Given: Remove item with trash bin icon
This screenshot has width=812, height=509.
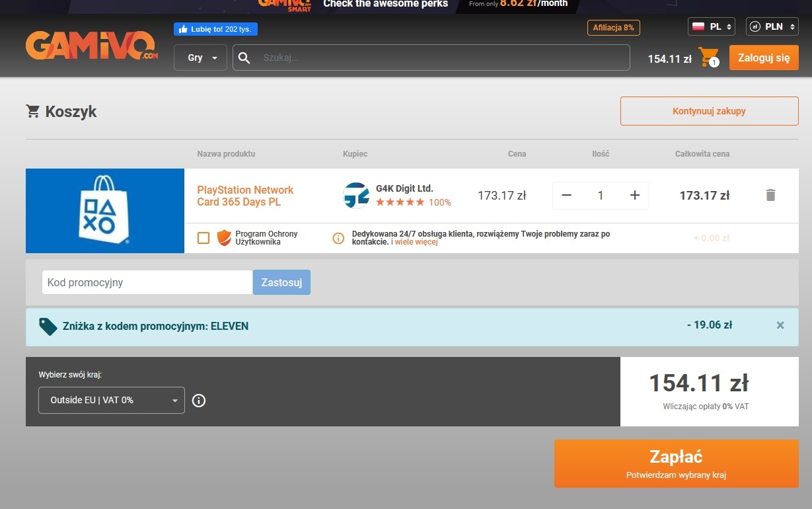Looking at the screenshot, I should pos(770,195).
